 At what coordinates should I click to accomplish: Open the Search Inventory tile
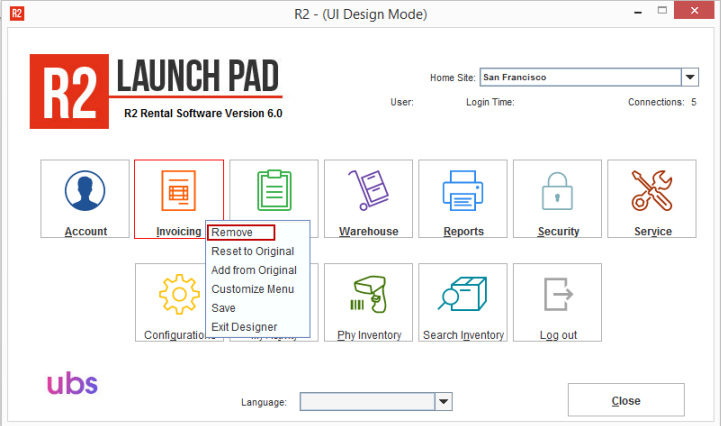click(463, 302)
